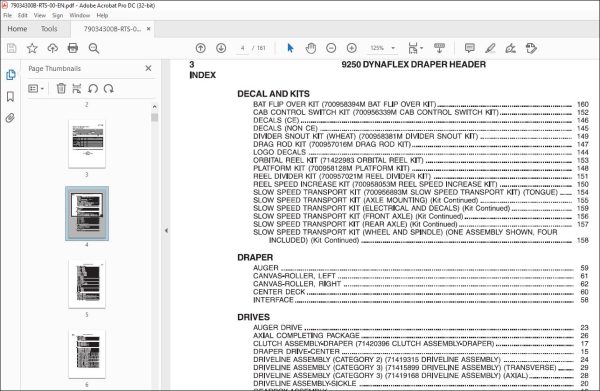
Task: Click AXIAL COMPLETING PACKAGE entry
Action: click(x=306, y=336)
